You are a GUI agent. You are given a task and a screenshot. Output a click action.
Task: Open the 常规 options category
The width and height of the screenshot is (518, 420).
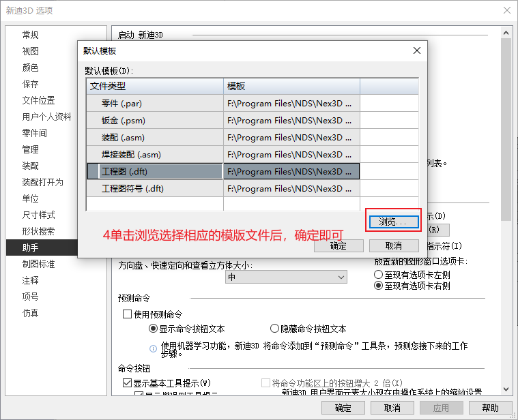coord(31,35)
